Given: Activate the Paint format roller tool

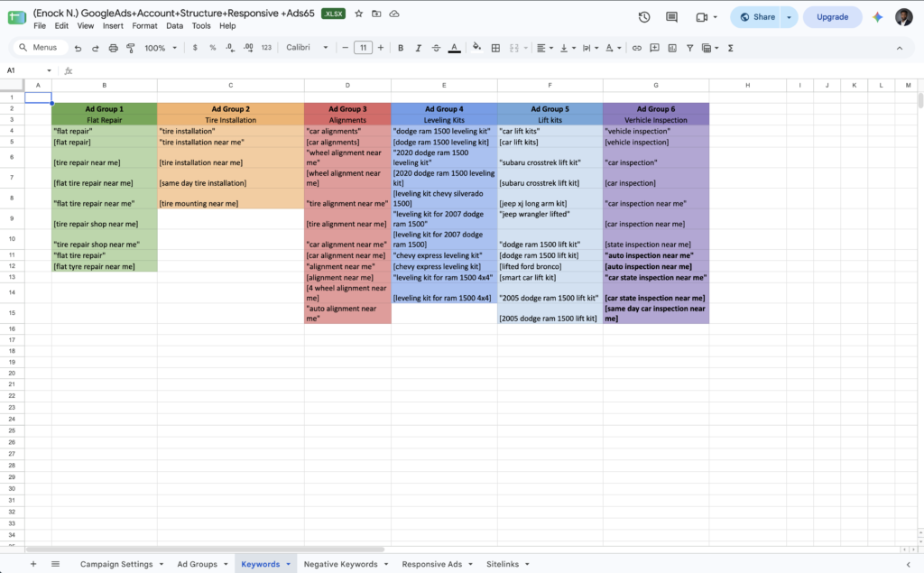Looking at the screenshot, I should [x=131, y=49].
